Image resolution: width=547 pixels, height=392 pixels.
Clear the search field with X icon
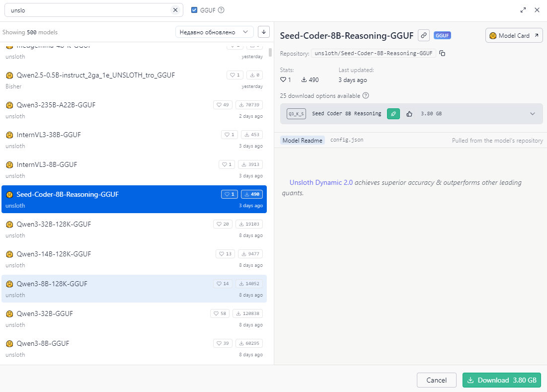tap(175, 10)
